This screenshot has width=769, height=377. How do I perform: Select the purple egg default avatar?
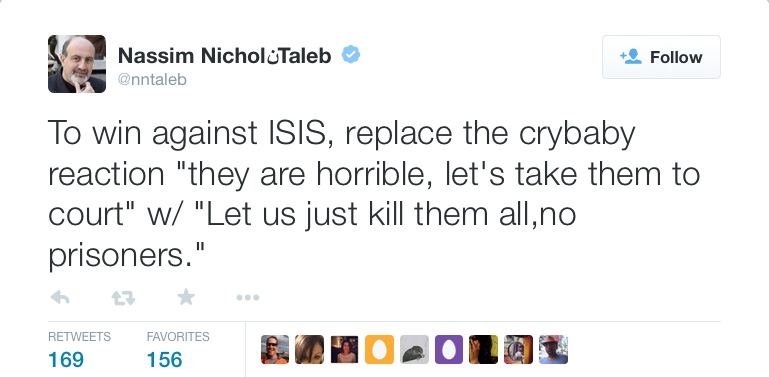pyautogui.click(x=449, y=350)
